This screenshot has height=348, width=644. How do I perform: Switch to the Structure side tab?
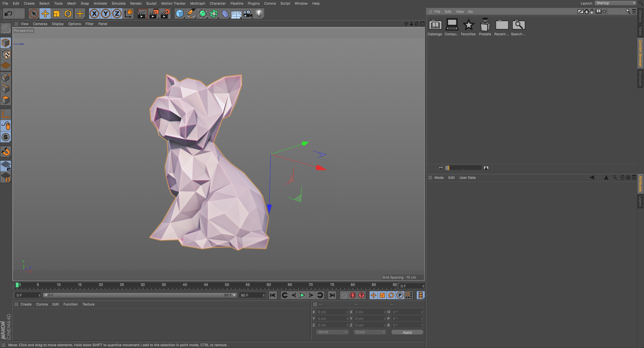tap(640, 78)
